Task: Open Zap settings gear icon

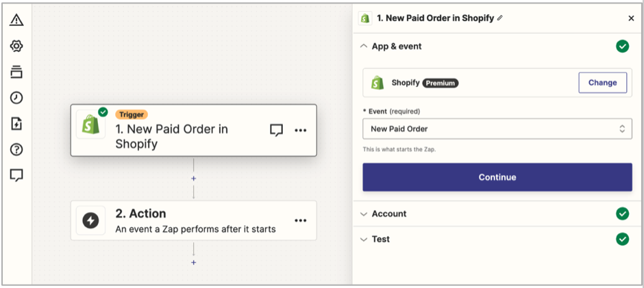Action: point(16,46)
